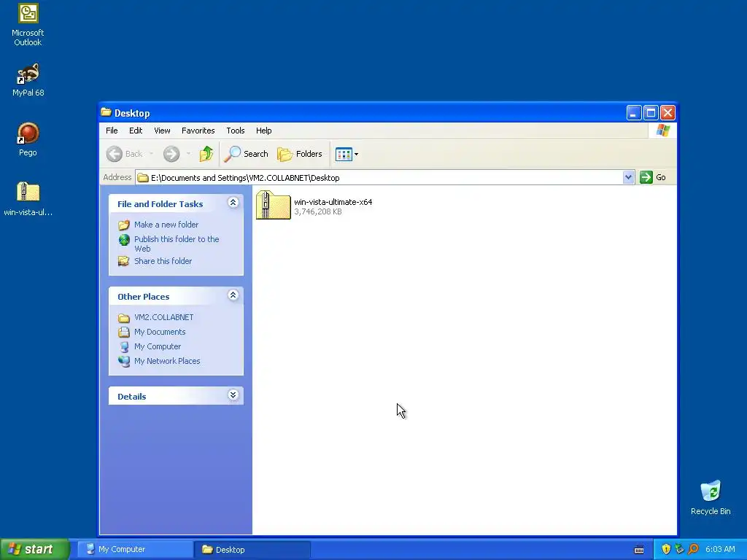
Task: Click the 6:03 AM clock
Action: [x=720, y=550]
